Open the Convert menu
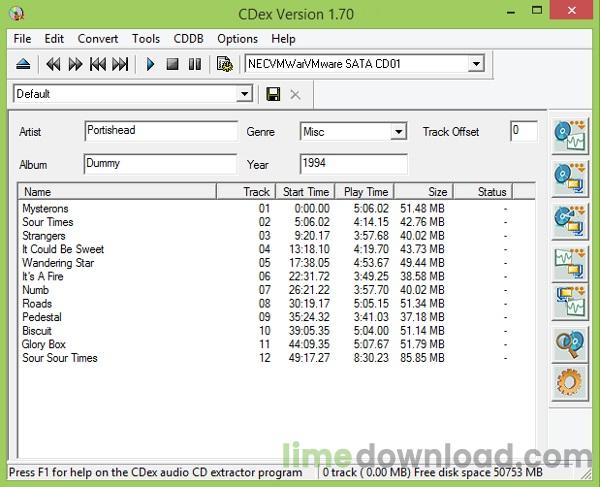This screenshot has height=487, width=600. coord(98,39)
